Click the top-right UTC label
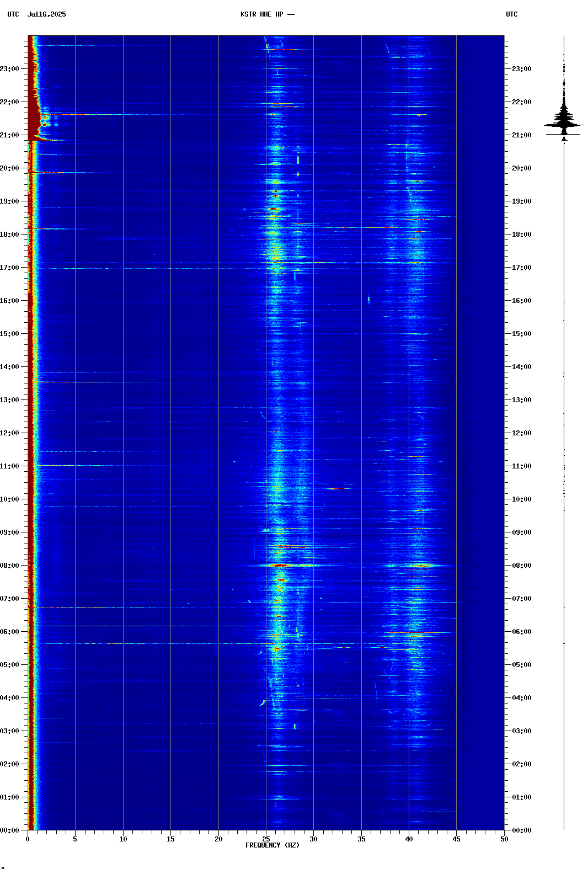 (x=512, y=14)
